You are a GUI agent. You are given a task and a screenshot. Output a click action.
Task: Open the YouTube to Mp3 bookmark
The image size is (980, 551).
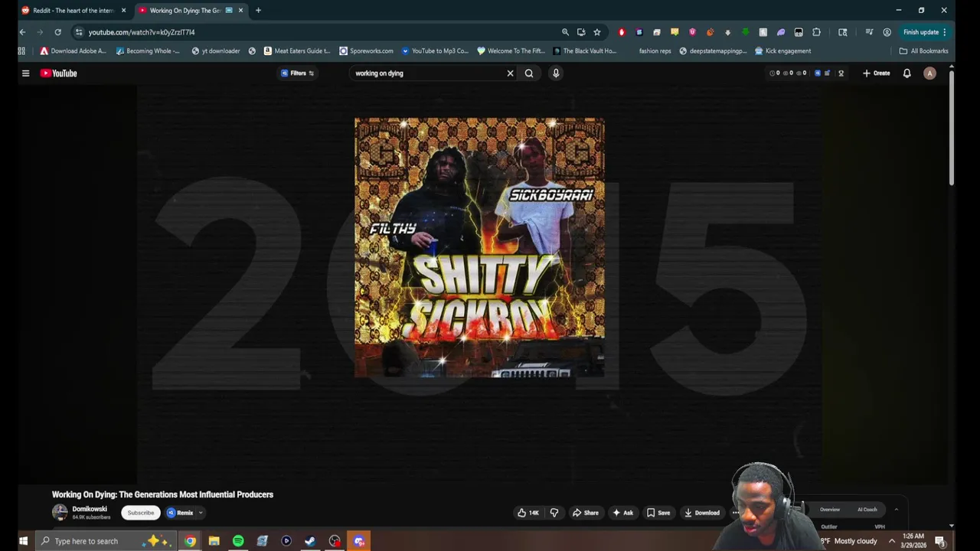(x=434, y=51)
